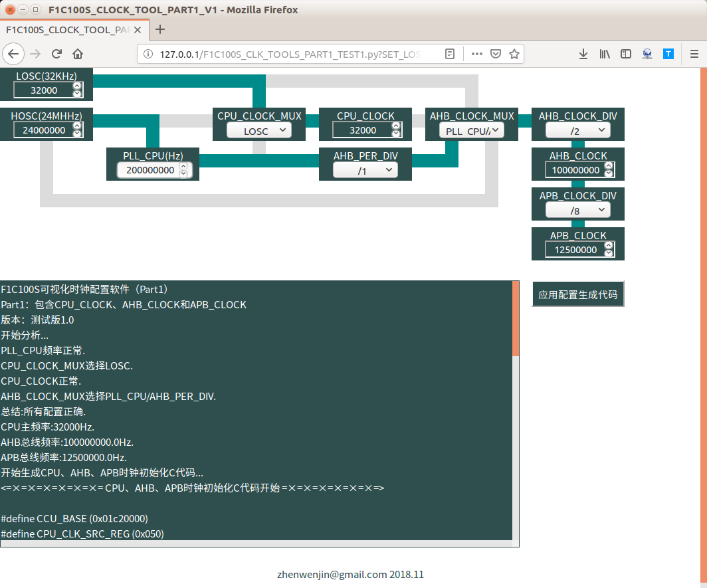This screenshot has height=588, width=707.
Task: Go to Firefox home page icon
Action: click(x=78, y=54)
